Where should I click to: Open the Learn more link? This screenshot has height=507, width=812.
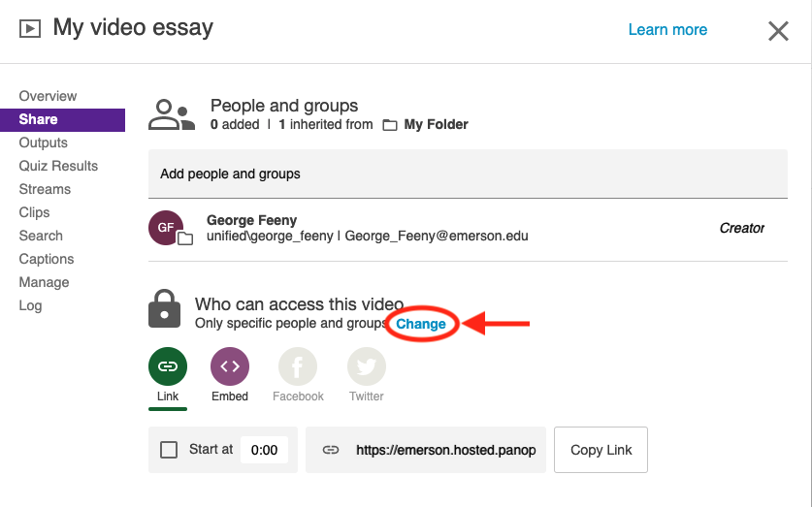point(667,30)
